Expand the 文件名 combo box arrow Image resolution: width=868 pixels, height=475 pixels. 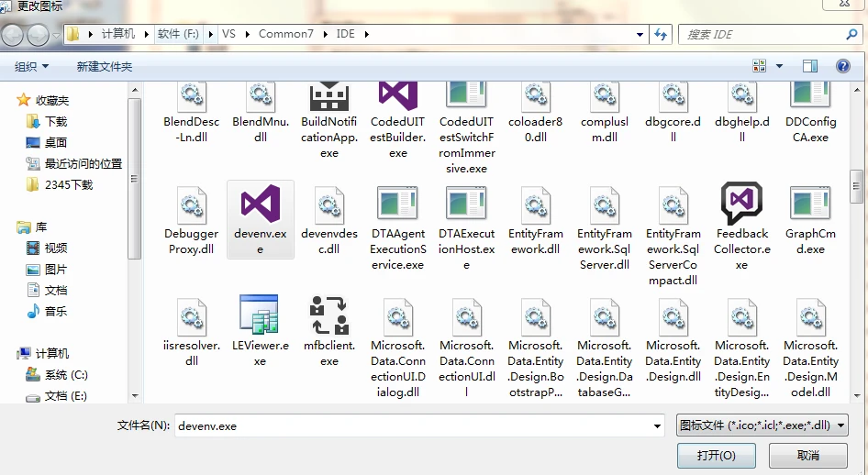tap(657, 425)
